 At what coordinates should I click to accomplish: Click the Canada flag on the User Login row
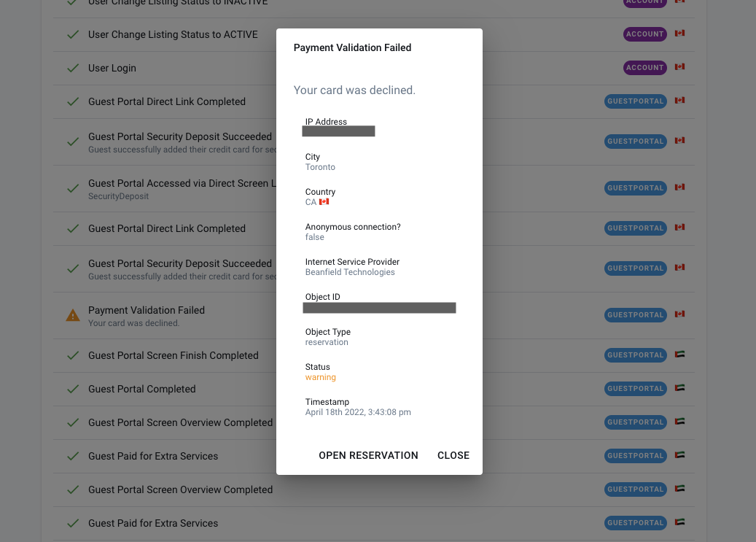coord(679,67)
